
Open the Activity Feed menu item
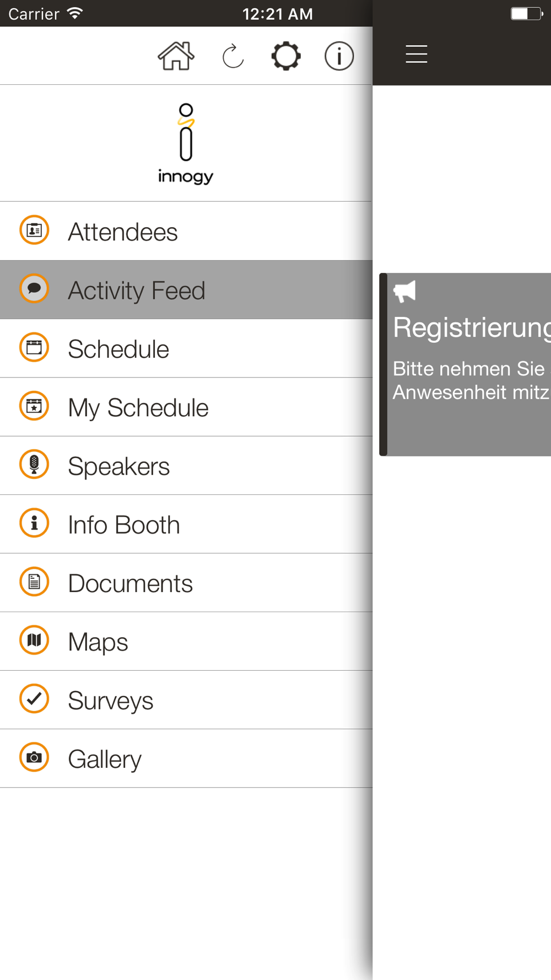point(186,290)
